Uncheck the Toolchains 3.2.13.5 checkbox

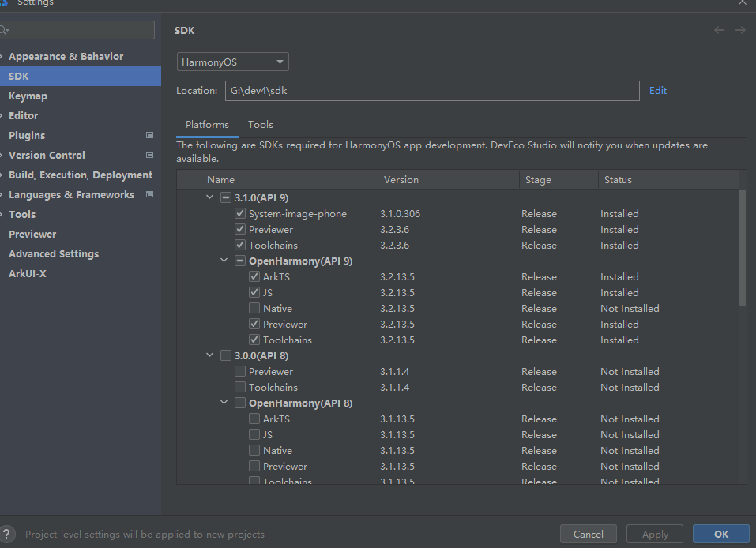pyautogui.click(x=254, y=340)
